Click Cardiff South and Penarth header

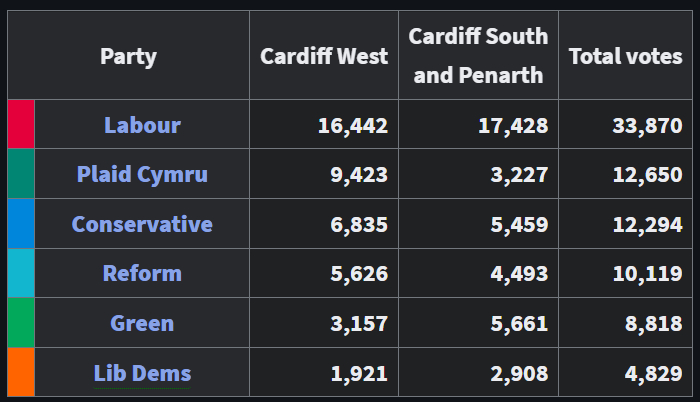(478, 56)
